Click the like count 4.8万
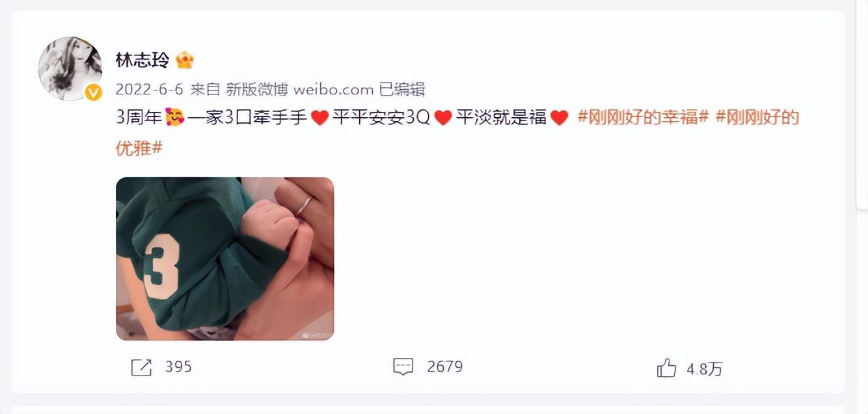The image size is (868, 414). click(705, 369)
